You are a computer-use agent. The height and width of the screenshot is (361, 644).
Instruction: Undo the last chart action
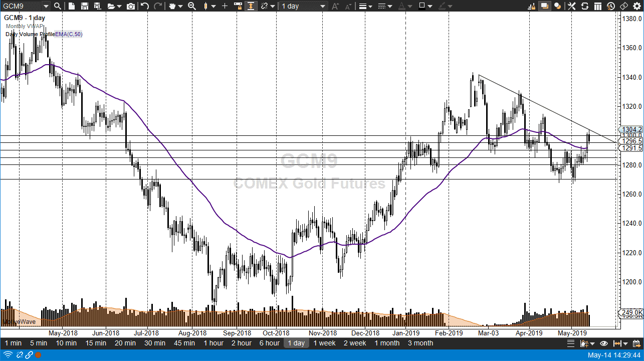tap(145, 6)
